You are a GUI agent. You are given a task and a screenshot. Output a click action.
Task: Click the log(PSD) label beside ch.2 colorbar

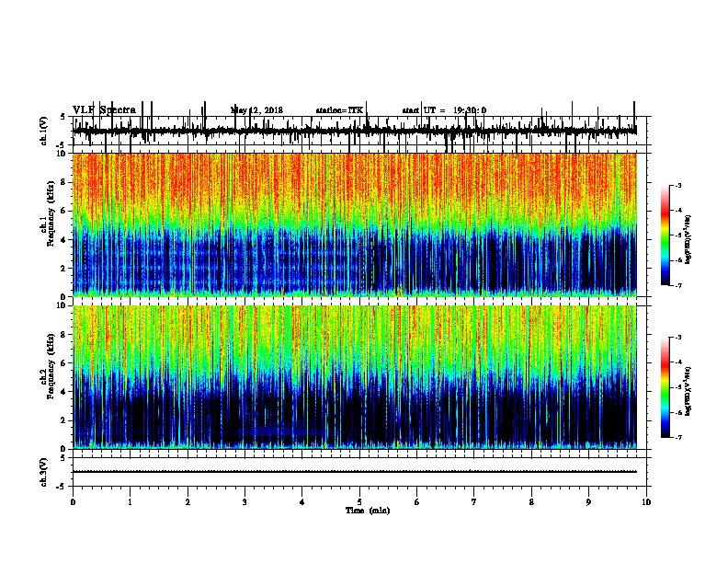tap(688, 391)
